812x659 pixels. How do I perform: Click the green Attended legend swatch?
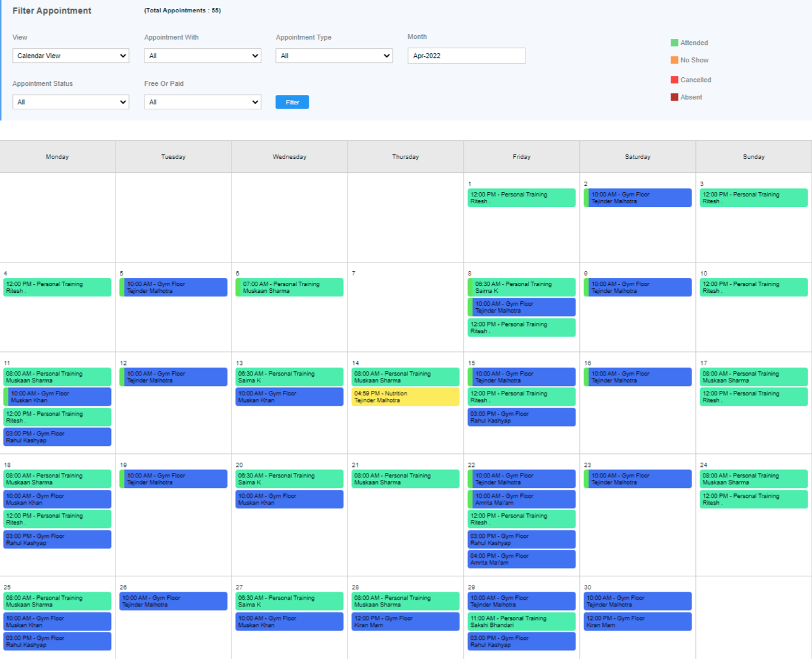(674, 43)
